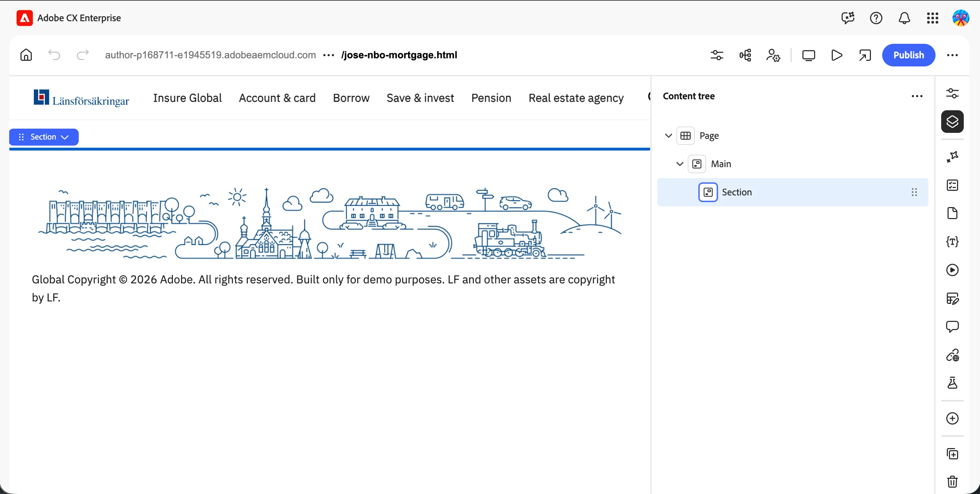The height and width of the screenshot is (494, 980).
Task: Click the duplicate icon in rail
Action: pos(952,454)
